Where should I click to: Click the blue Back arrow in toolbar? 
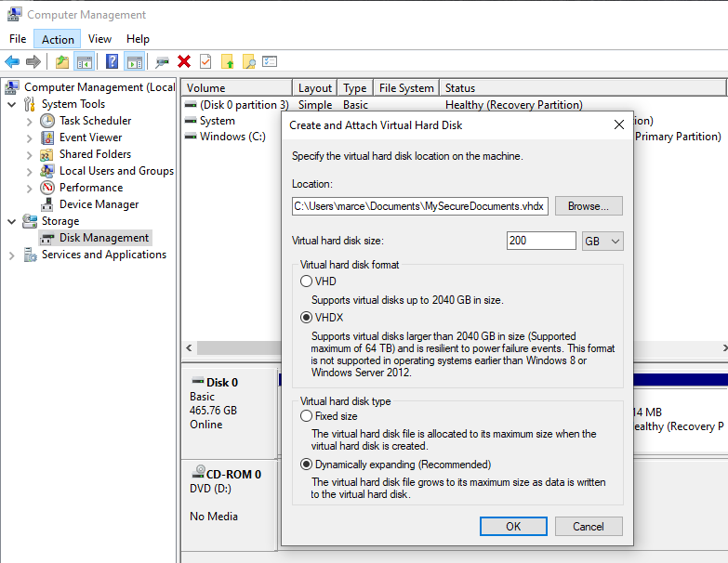12,61
